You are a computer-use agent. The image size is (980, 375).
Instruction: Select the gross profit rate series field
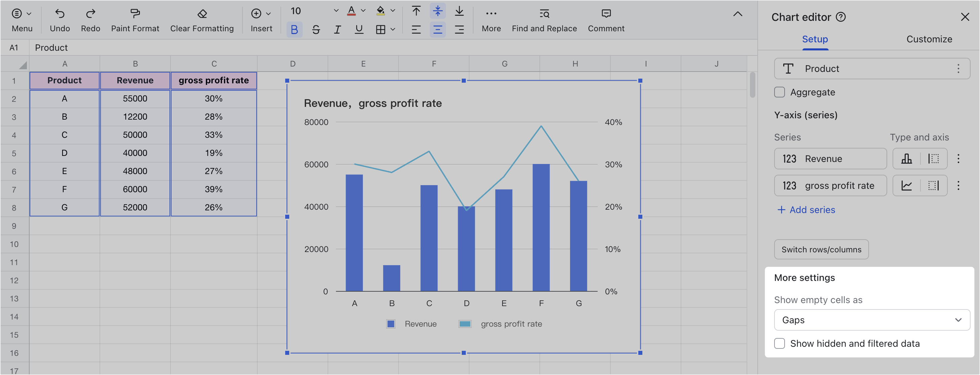pyautogui.click(x=830, y=186)
